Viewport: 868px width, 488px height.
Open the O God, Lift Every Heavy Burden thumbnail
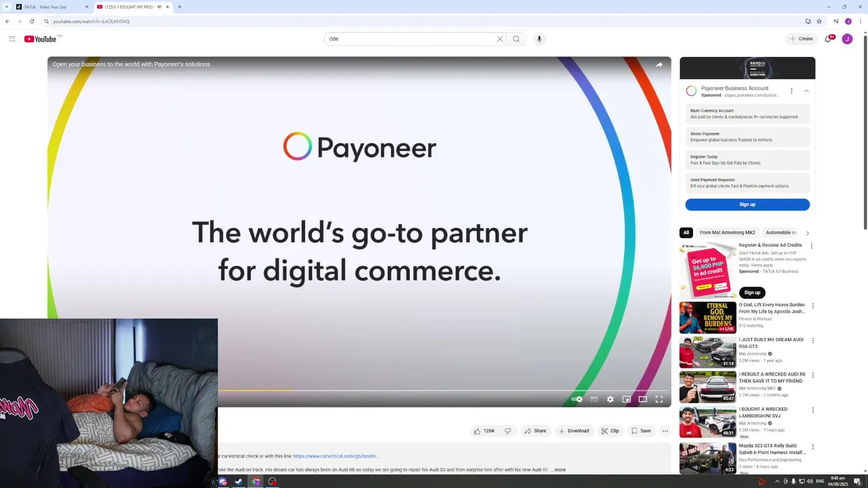tap(707, 317)
